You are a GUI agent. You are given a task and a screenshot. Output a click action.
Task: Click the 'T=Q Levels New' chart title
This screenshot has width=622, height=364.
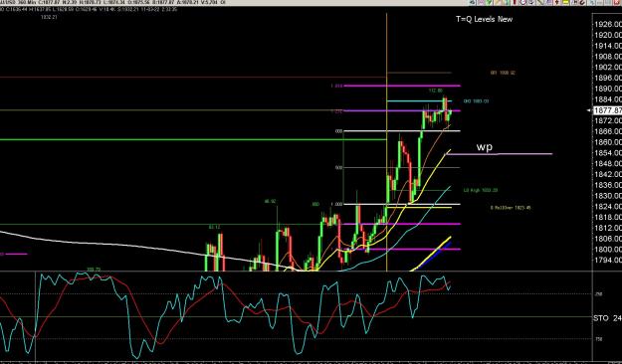(x=484, y=19)
